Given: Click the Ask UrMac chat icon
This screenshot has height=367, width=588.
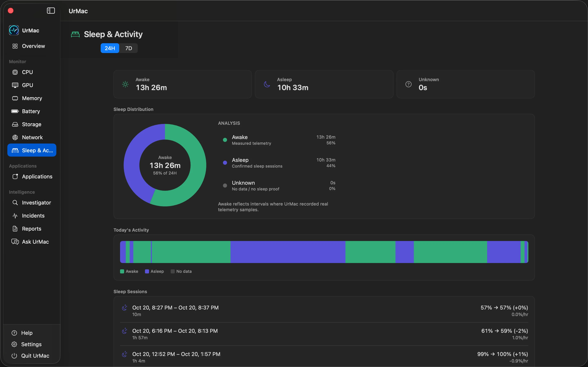Looking at the screenshot, I should [x=15, y=242].
